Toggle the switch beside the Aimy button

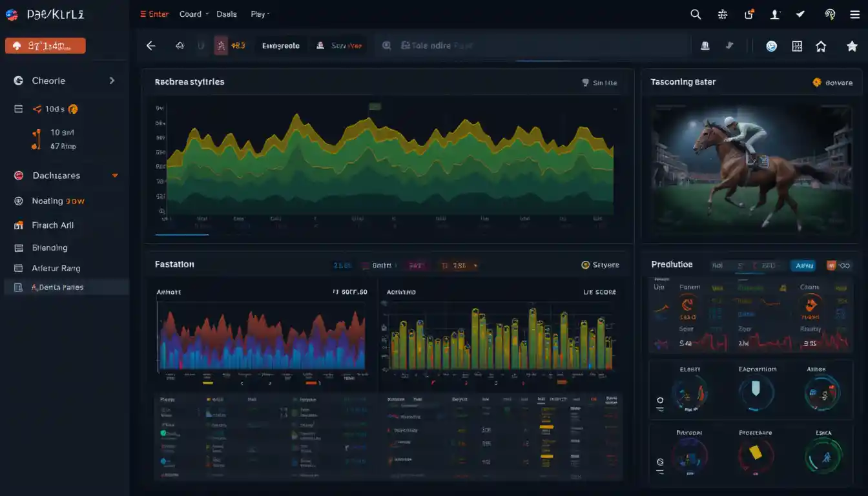click(839, 265)
